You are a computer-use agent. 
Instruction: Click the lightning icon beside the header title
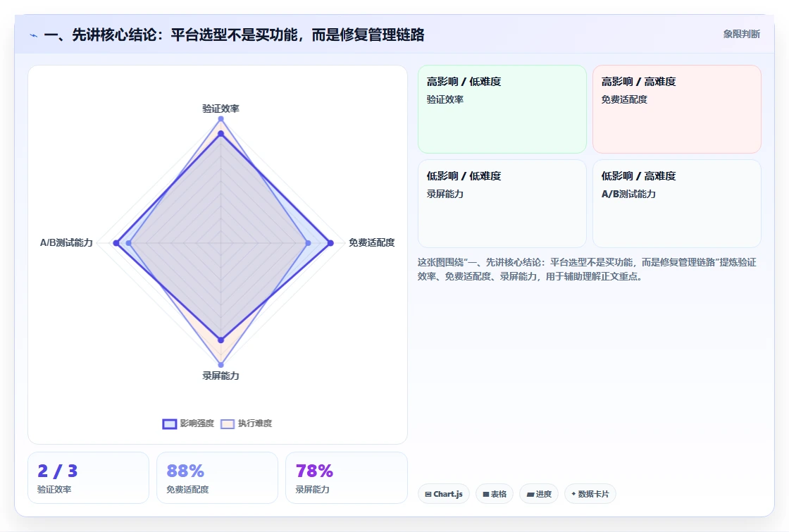(34, 36)
